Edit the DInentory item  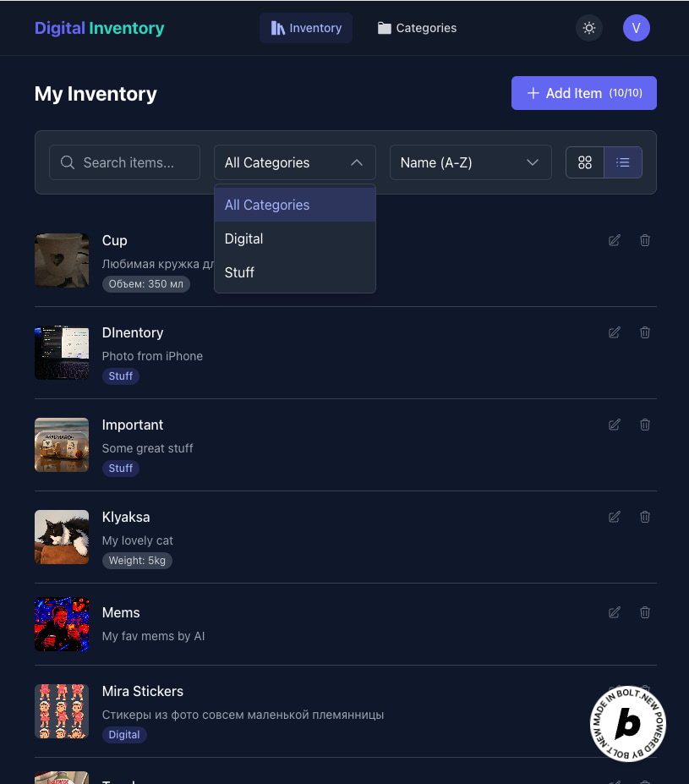[x=615, y=332]
